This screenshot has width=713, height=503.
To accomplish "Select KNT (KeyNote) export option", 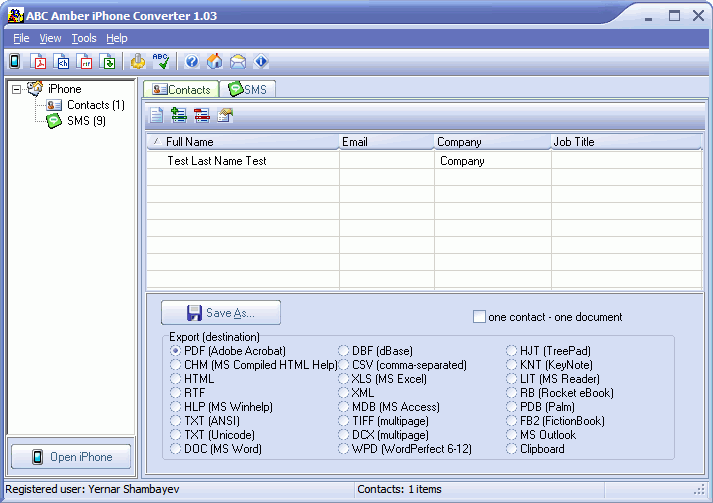I will 512,365.
